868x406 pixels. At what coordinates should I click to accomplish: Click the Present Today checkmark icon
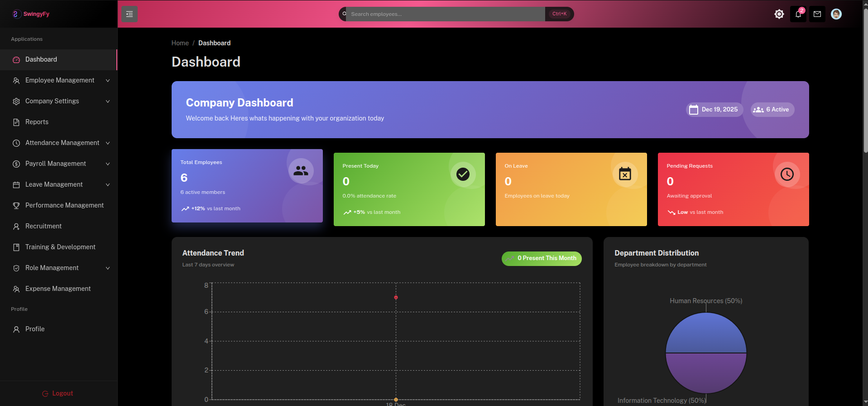coord(463,174)
